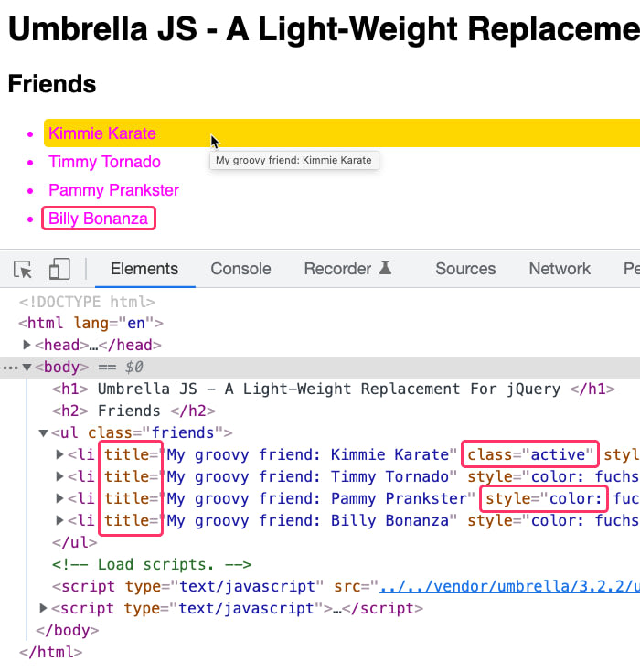Switch to the Console tab
Viewport: 640px width, 672px height.
click(240, 269)
